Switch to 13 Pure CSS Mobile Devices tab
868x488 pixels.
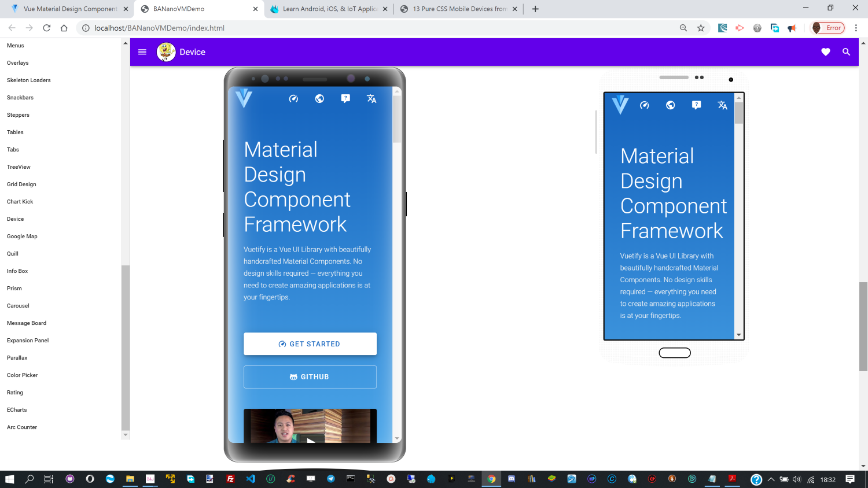pos(459,9)
